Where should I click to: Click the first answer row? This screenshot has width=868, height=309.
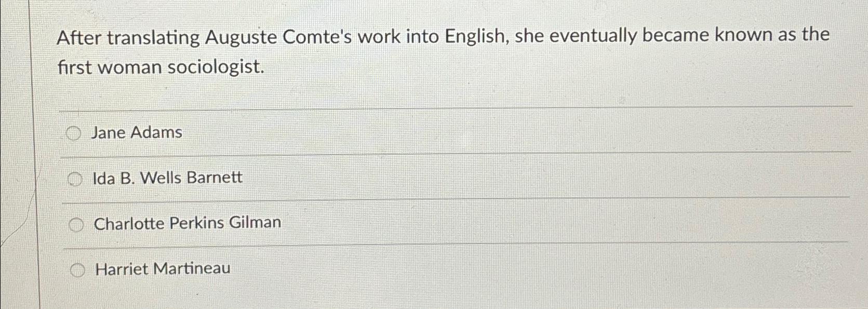coord(364,132)
